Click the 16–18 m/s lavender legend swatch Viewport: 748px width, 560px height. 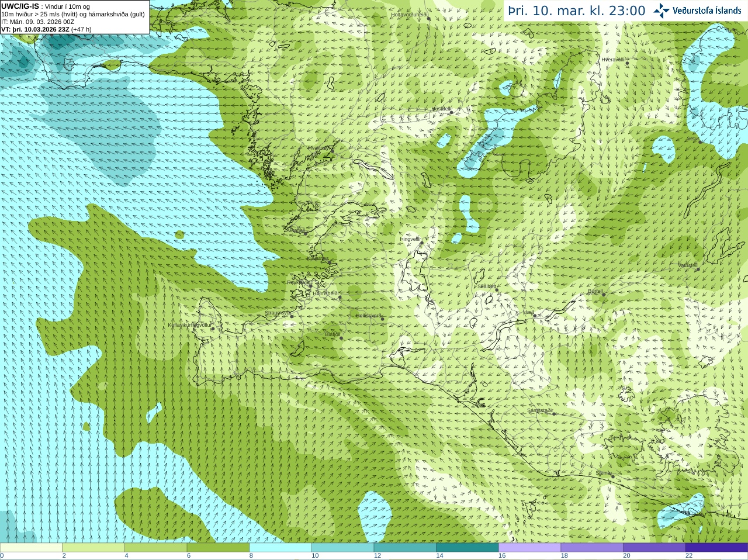tap(530, 548)
